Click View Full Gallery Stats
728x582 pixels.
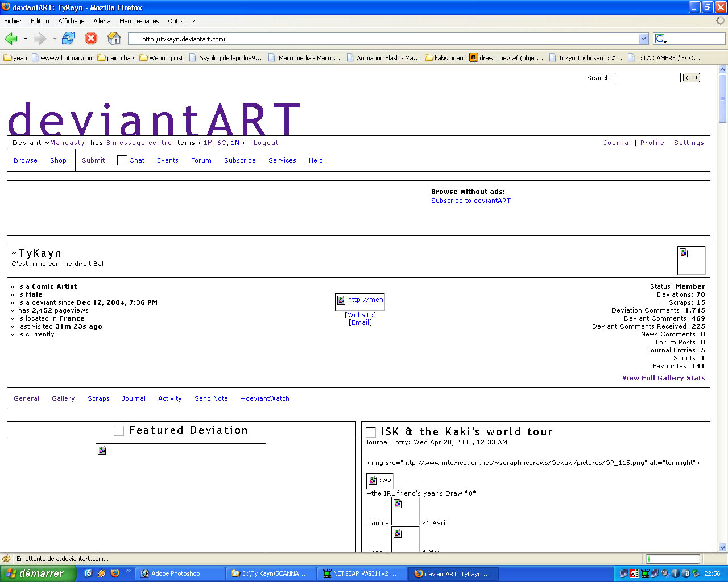(x=663, y=378)
